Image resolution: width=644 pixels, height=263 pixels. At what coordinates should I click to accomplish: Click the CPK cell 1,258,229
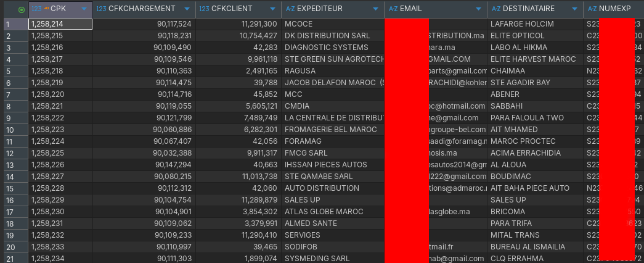(x=60, y=200)
